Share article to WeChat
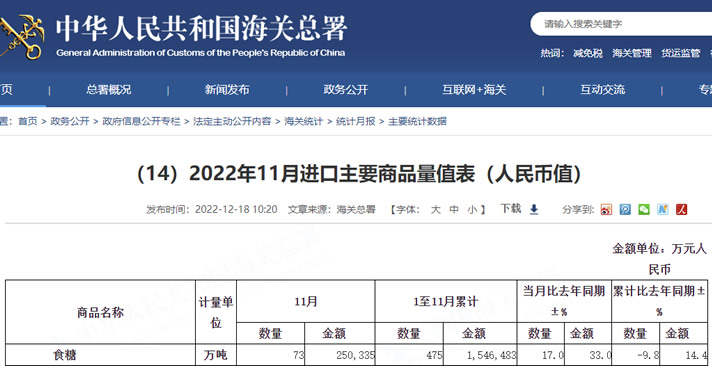 (644, 209)
